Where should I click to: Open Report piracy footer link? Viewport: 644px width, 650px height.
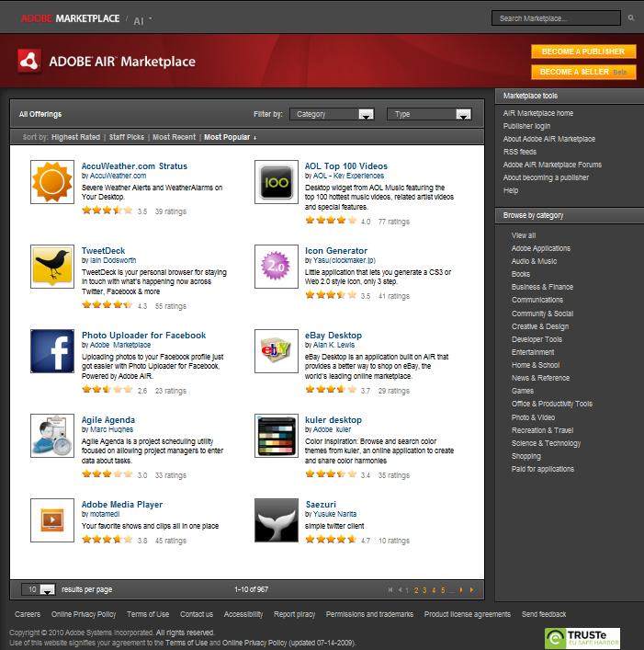click(x=295, y=614)
